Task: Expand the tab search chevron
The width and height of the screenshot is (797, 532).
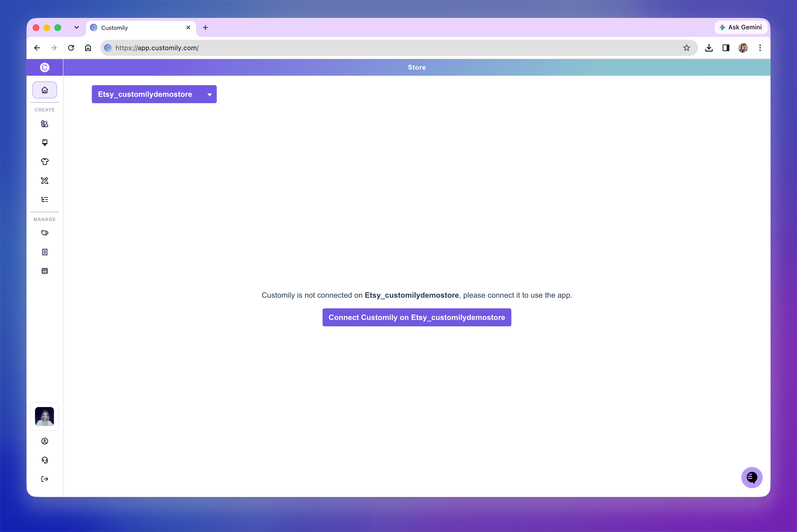Action: [77, 27]
